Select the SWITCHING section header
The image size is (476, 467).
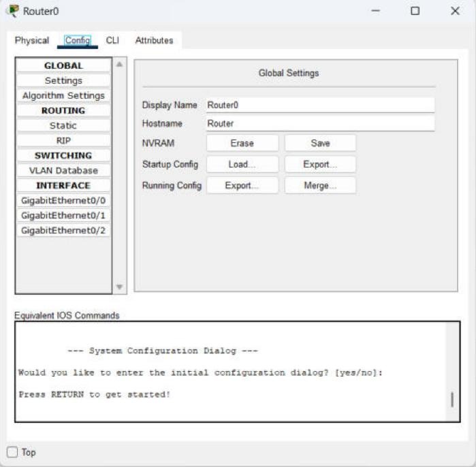point(63,155)
